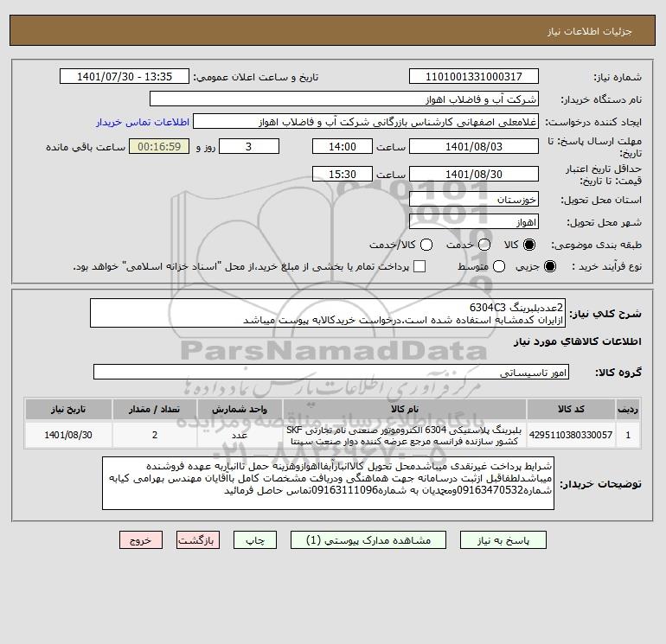Viewport: 666px width, 644px height.
Task: Click the ردیف column header
Action: coord(628,410)
